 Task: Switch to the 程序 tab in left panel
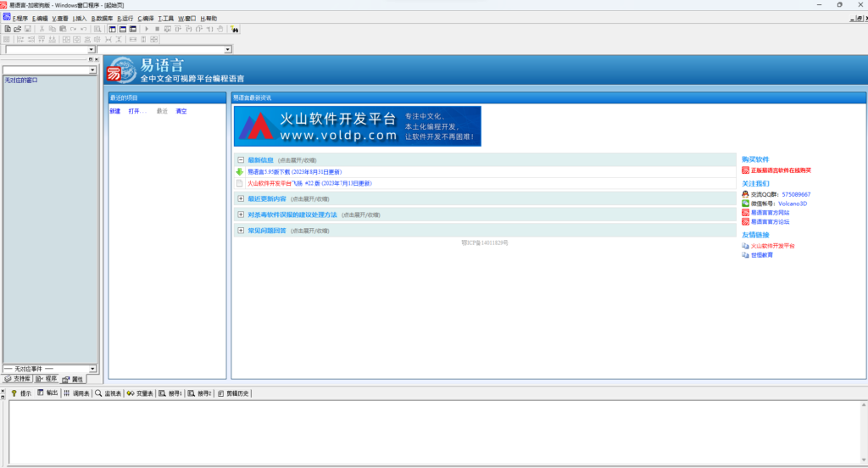47,379
